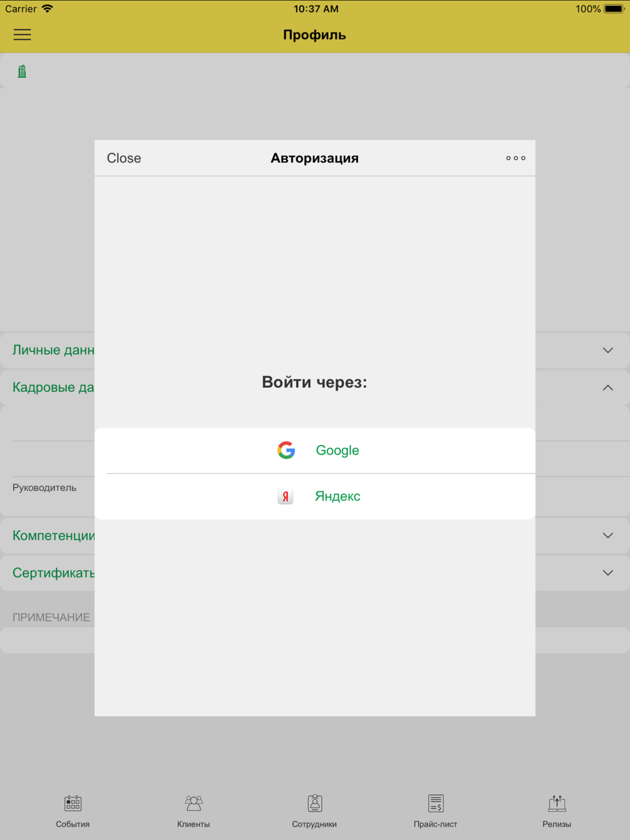Viewport: 630px width, 840px height.
Task: Open Релизы tab icon
Action: pos(557,803)
